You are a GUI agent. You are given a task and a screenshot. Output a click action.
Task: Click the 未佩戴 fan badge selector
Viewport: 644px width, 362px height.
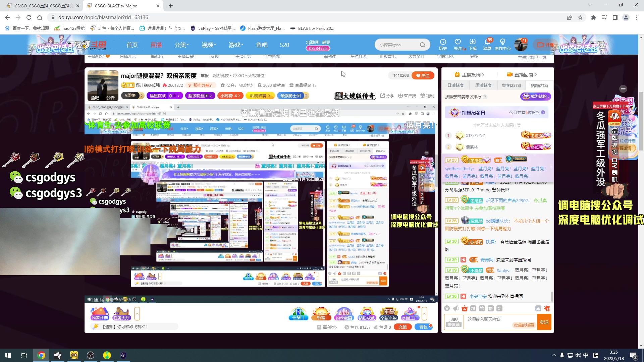[453, 322]
